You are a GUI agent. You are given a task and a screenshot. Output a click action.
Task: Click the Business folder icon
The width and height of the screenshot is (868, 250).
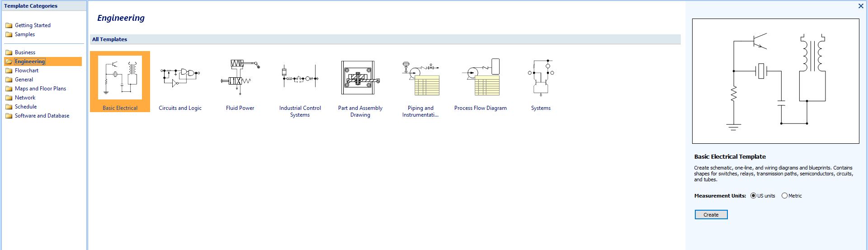click(9, 52)
